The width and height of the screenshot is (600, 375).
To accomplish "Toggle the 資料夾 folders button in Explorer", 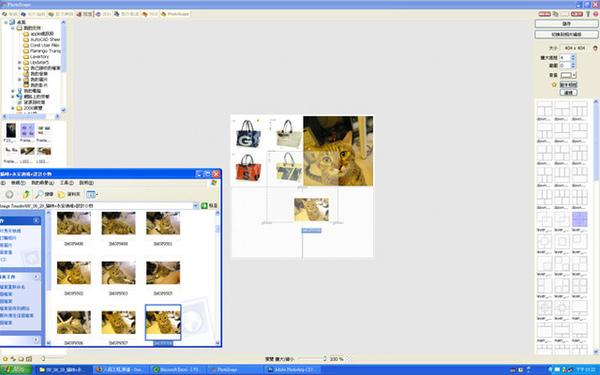I will [69, 194].
